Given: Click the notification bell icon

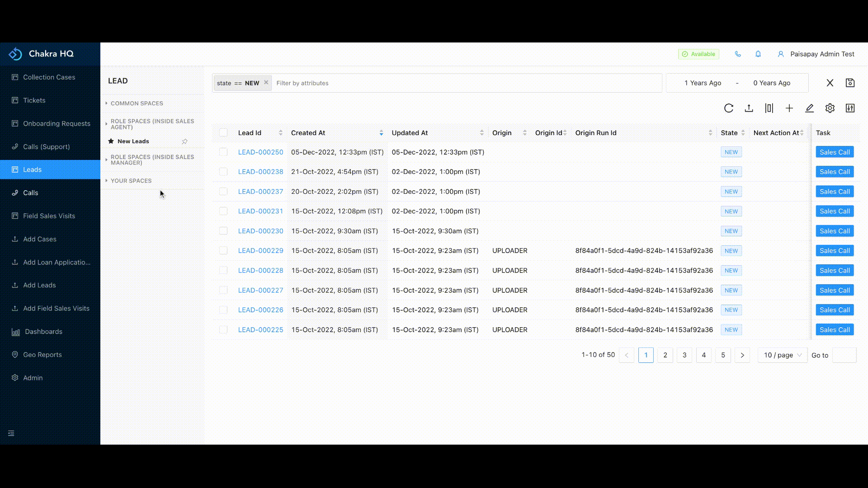Looking at the screenshot, I should click(758, 54).
